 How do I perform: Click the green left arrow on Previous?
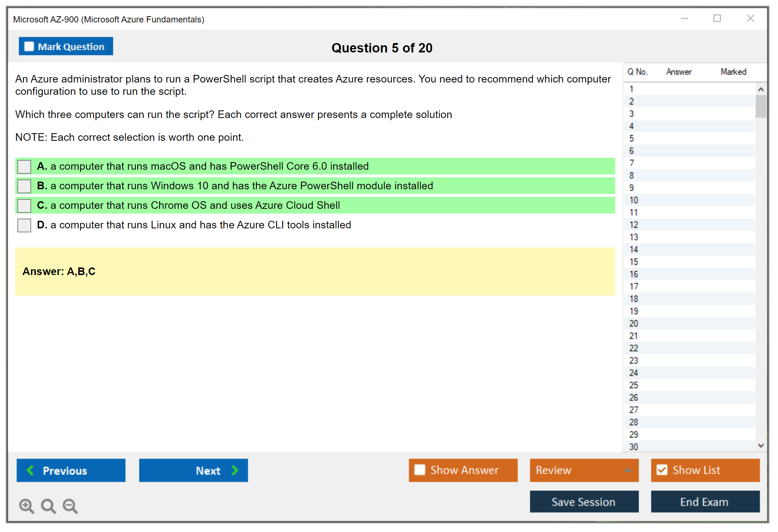pyautogui.click(x=30, y=470)
